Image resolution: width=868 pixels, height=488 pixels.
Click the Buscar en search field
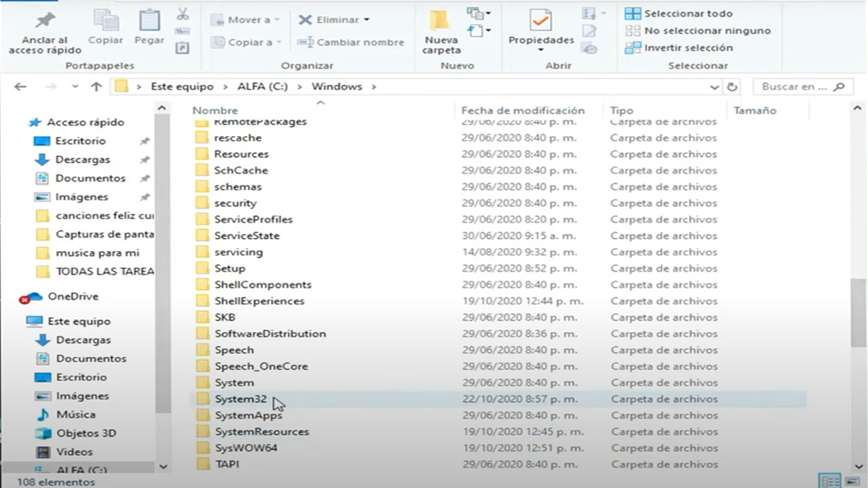coord(803,87)
